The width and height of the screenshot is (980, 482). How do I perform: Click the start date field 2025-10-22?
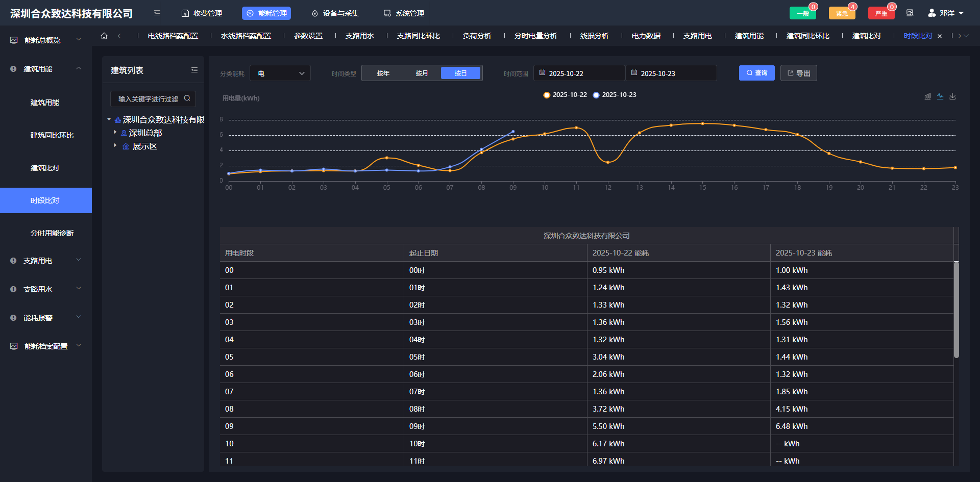click(x=579, y=73)
